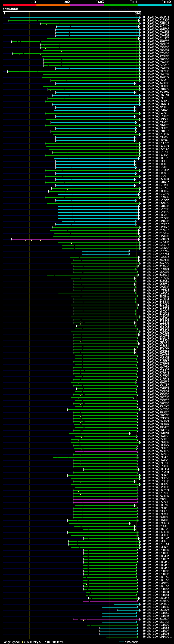Open hit UniRef100_Q8GIX4
Viewport: 174px width, 644px height.
click(156, 622)
